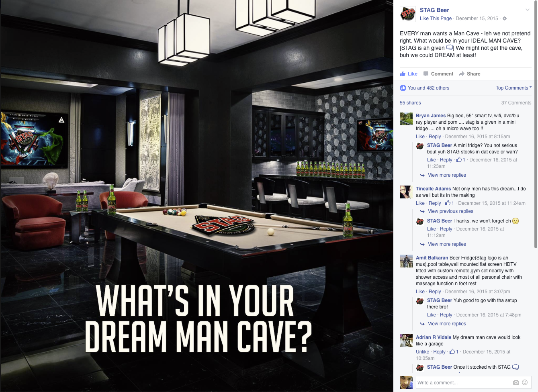
Task: Click the STAG Beer page logo avatar
Action: tap(408, 14)
